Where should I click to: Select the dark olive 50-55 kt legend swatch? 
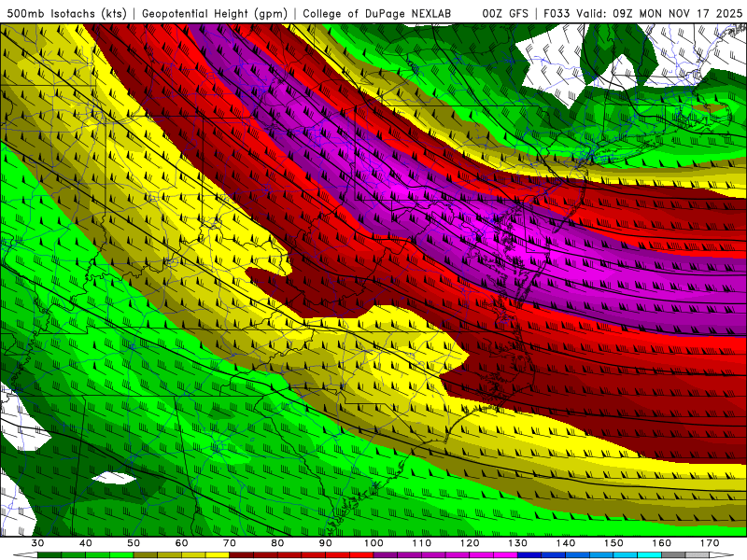(146, 555)
